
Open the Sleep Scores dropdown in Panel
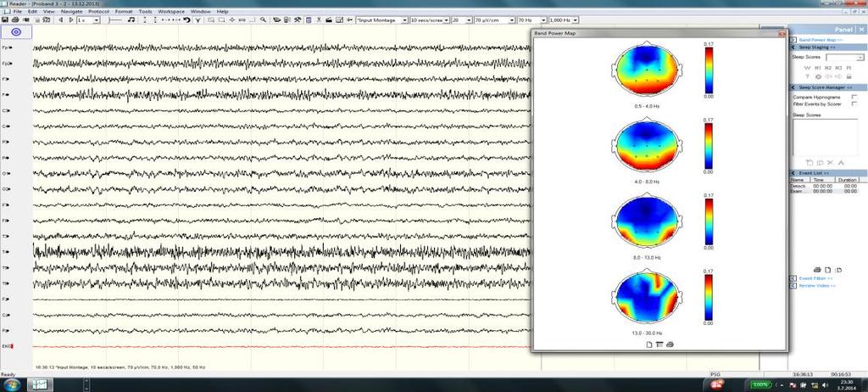(845, 57)
